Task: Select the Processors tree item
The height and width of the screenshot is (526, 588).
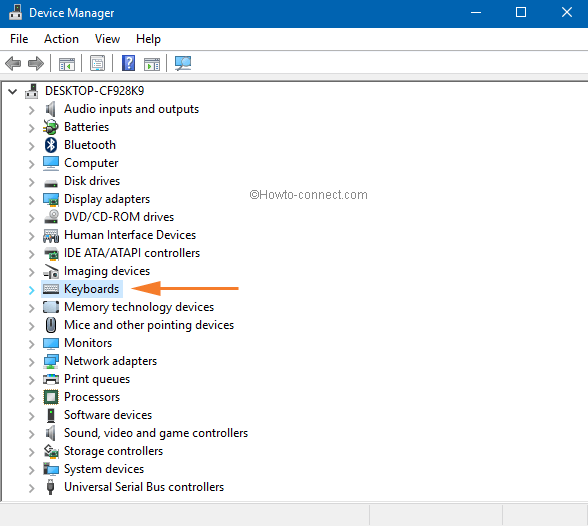Action: 92,397
